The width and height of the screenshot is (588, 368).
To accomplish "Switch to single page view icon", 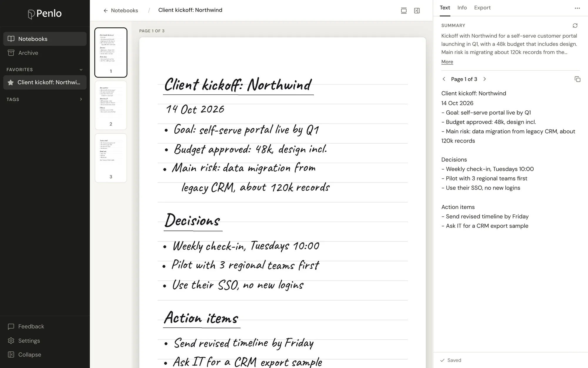I will 404,11.
